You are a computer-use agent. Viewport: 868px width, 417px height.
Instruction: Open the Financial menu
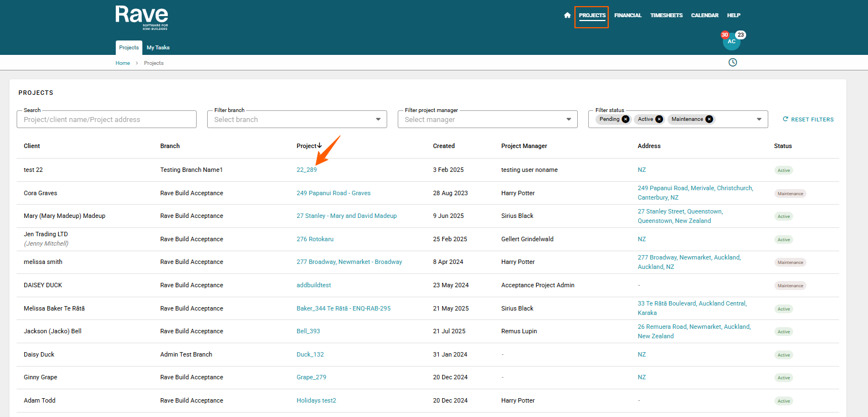[x=628, y=16]
